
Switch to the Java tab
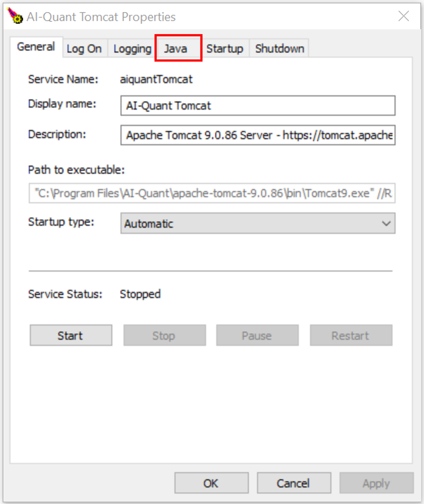(x=178, y=48)
